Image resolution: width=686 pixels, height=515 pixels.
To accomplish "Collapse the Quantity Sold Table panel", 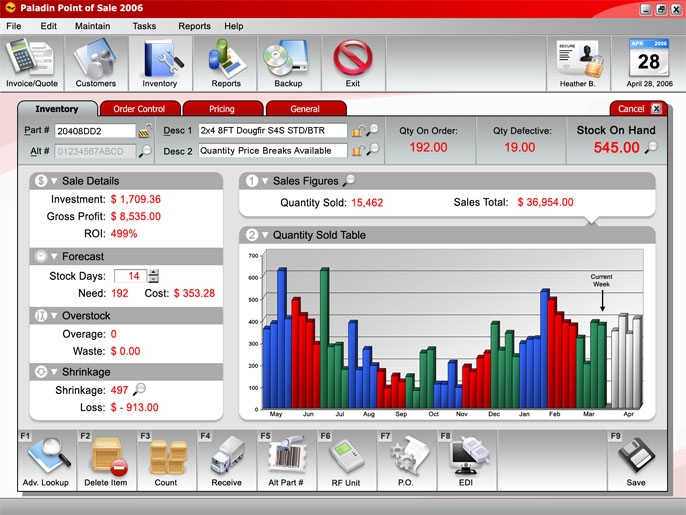I will (265, 235).
